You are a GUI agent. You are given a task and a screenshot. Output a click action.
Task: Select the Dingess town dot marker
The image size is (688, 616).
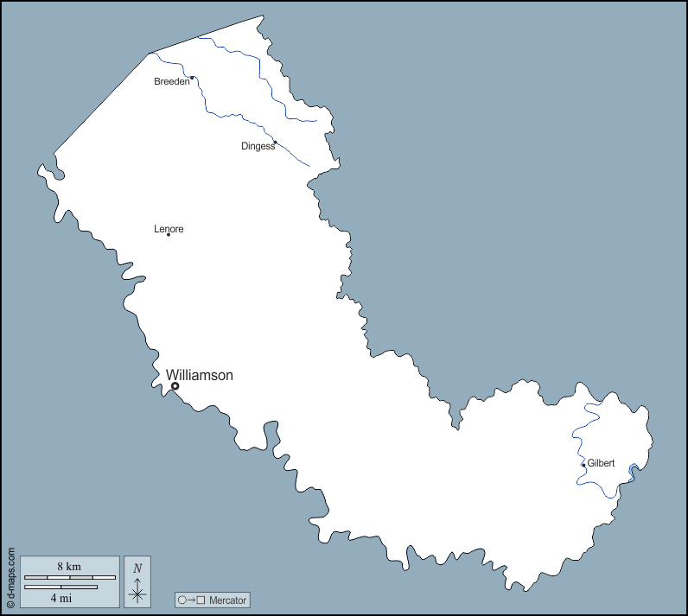(x=275, y=142)
